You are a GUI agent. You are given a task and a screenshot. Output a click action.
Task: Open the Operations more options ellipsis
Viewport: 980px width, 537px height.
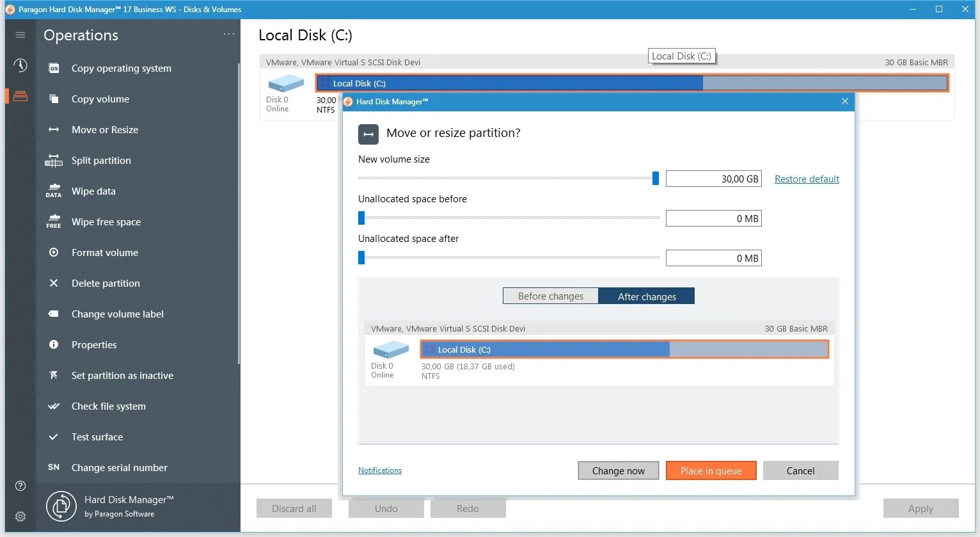click(229, 34)
